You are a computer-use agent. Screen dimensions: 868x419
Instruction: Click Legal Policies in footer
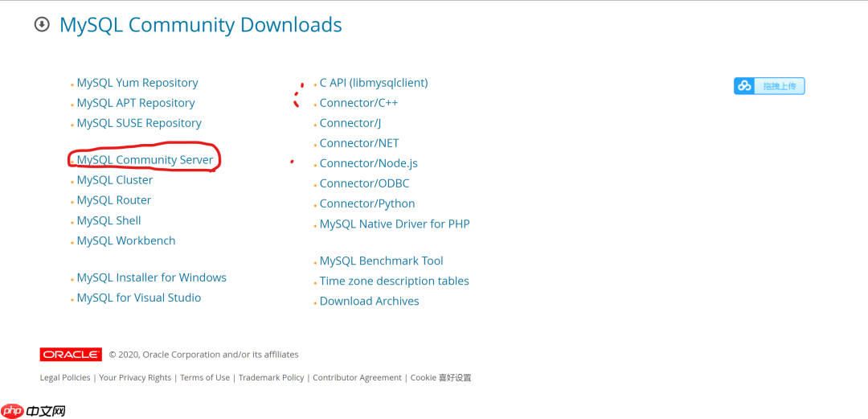[65, 378]
